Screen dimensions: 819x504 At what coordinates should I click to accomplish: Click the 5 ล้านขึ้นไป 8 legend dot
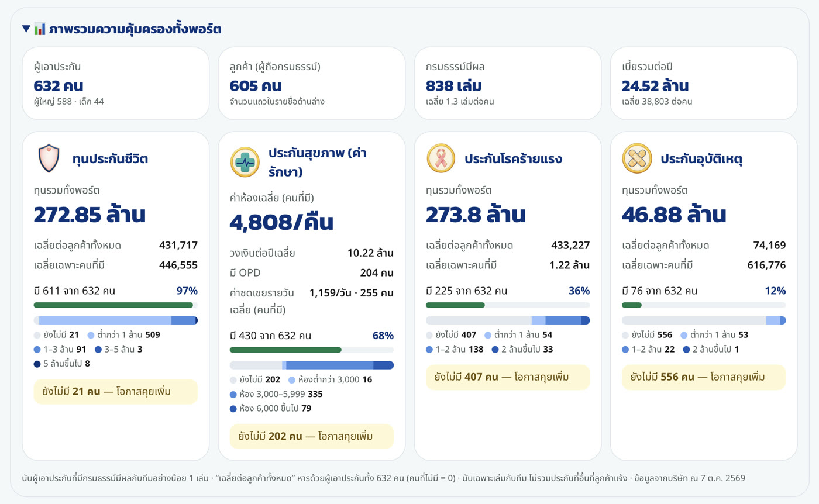coord(37,364)
